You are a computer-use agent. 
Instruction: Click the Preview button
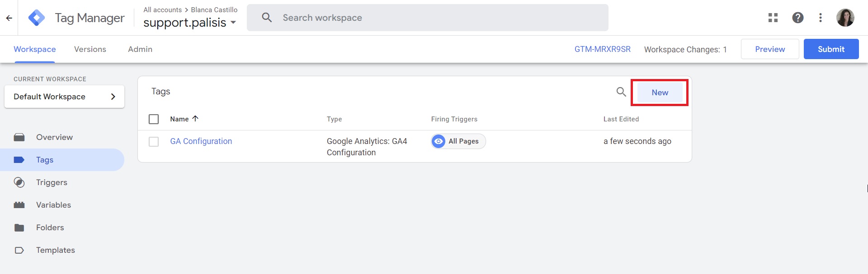[770, 49]
